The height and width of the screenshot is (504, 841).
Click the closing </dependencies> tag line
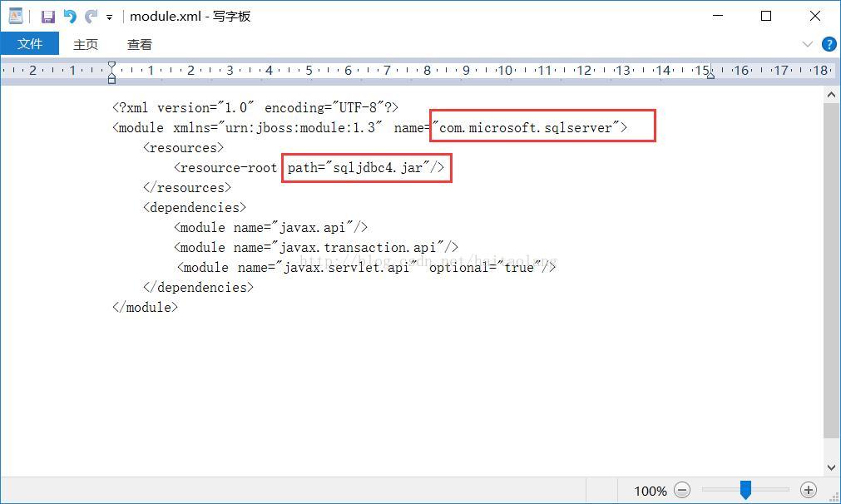[198, 288]
